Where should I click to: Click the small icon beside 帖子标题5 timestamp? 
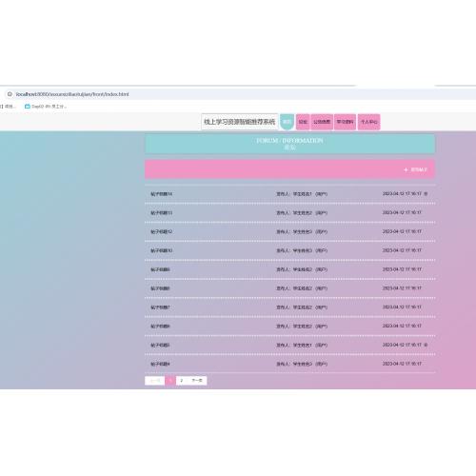[426, 345]
